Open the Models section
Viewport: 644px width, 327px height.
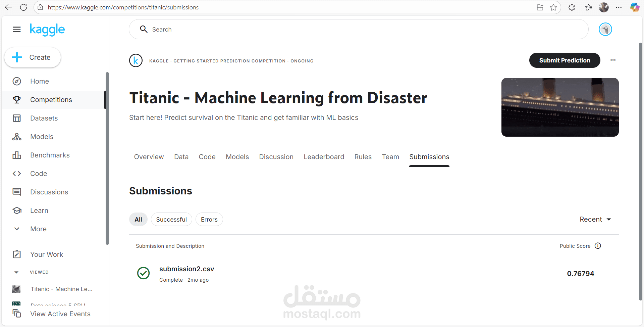click(42, 136)
